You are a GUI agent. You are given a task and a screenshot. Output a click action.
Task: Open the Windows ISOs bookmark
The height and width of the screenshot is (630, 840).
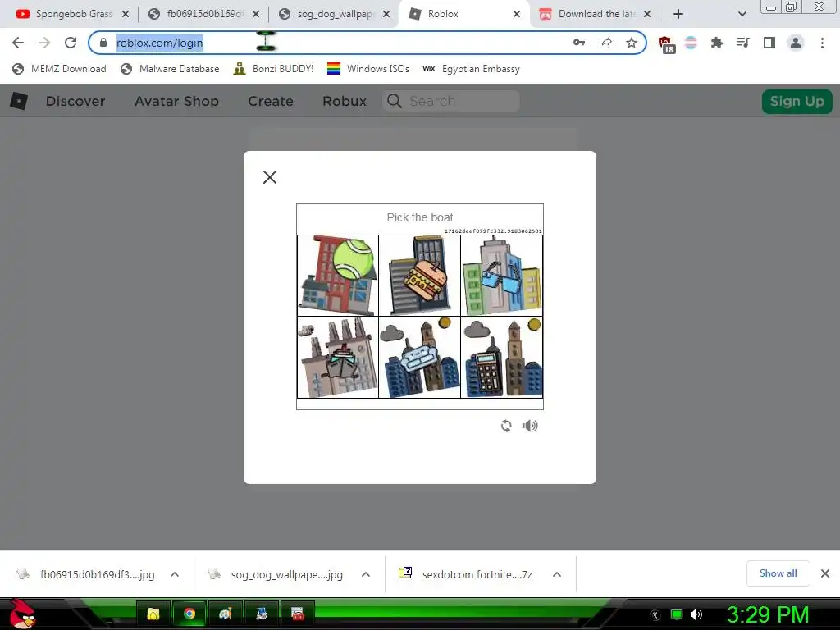point(368,69)
